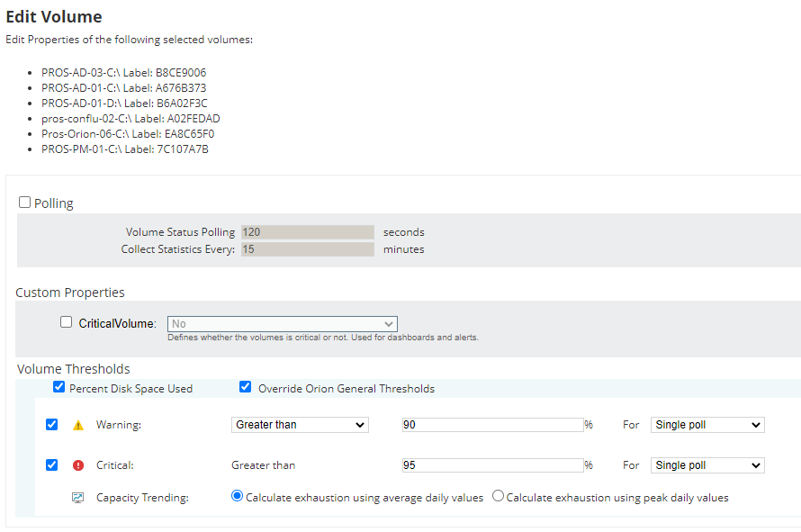Viewport: 801px width, 532px height.
Task: Click volume PROS-AD-03-C:\ Label: B8CE9006
Action: [x=123, y=73]
